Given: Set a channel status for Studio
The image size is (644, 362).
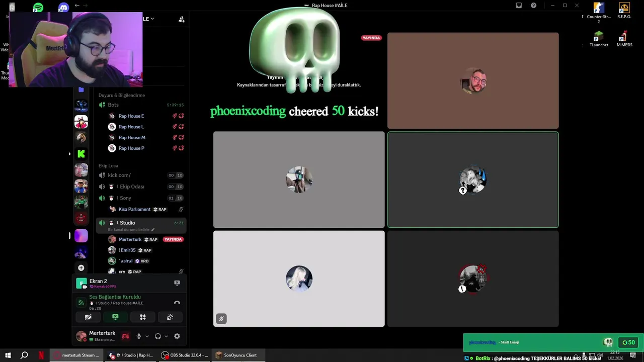Looking at the screenshot, I should click(x=131, y=230).
